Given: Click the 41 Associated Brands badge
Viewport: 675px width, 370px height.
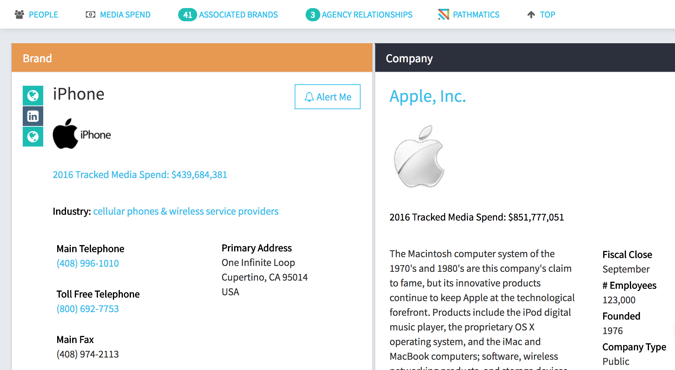Looking at the screenshot, I should click(187, 15).
